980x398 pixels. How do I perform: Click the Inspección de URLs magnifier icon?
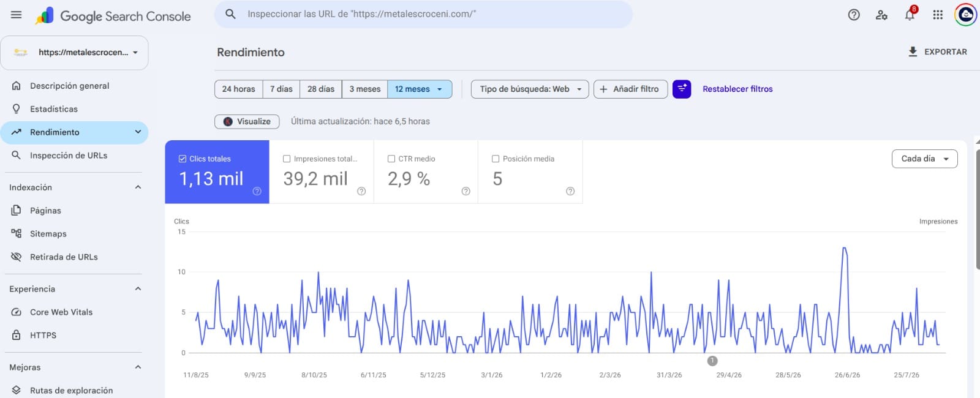point(17,156)
